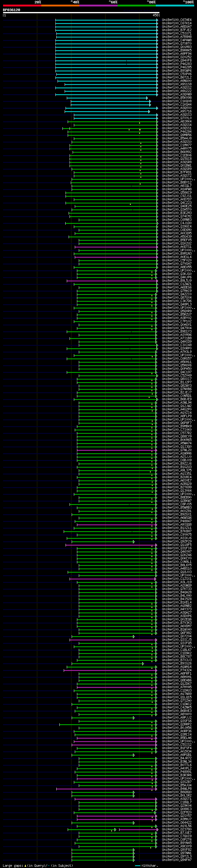The height and width of the screenshot is (868, 197).
Task: Click the UniRef100_Q74CM2 label
Action: tap(176, 216)
